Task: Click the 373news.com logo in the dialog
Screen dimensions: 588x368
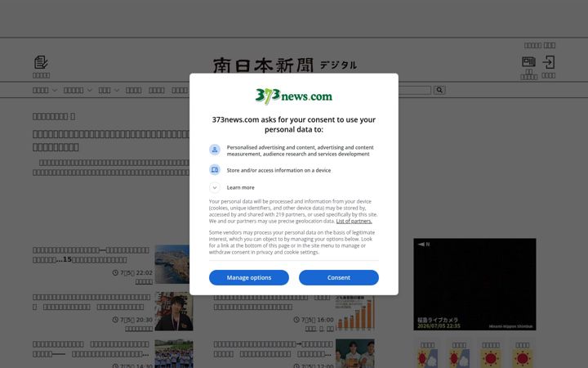Action: point(294,96)
